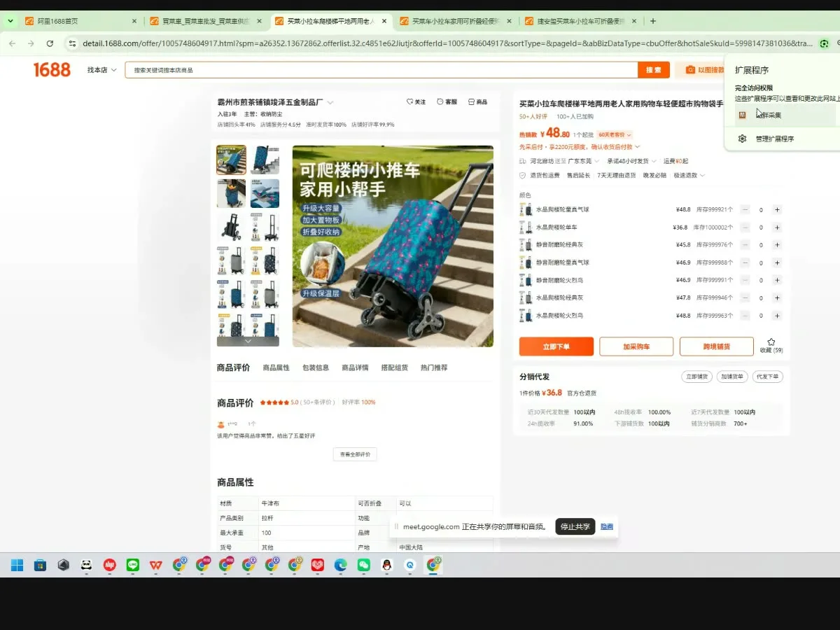
Task: Expand service guarantees chevron after 极速退款
Action: tap(702, 175)
